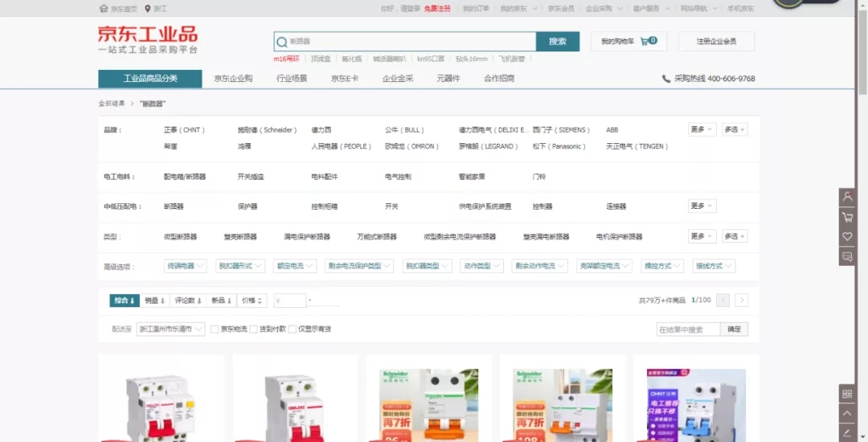Filter by type 微型断路器
The width and height of the screenshot is (868, 442).
(181, 237)
